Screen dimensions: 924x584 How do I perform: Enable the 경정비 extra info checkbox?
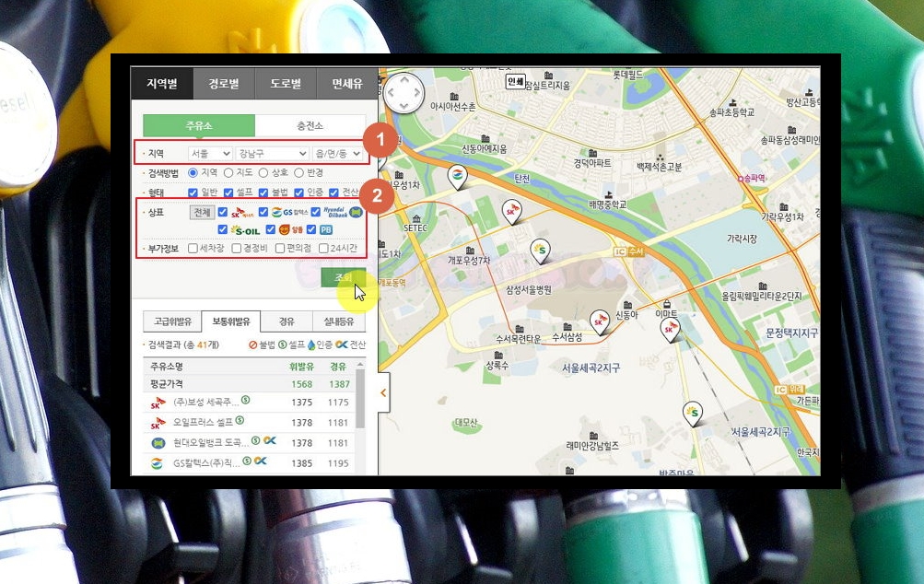[237, 249]
